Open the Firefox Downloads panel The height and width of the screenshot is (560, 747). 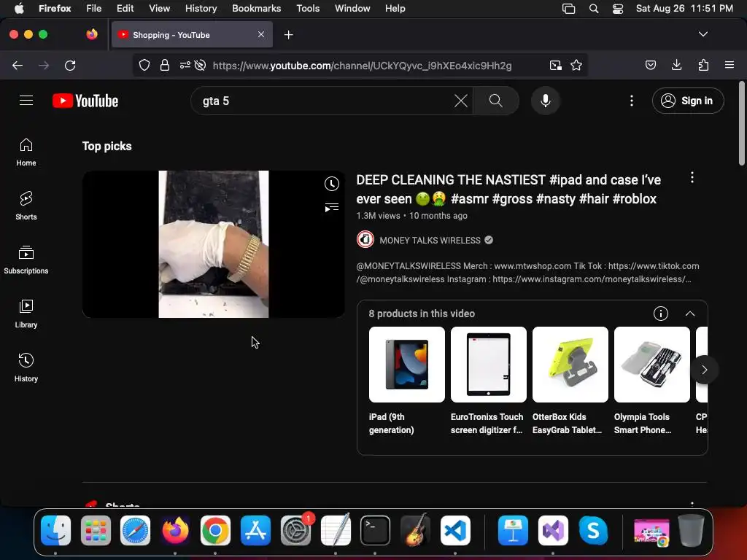pos(676,65)
